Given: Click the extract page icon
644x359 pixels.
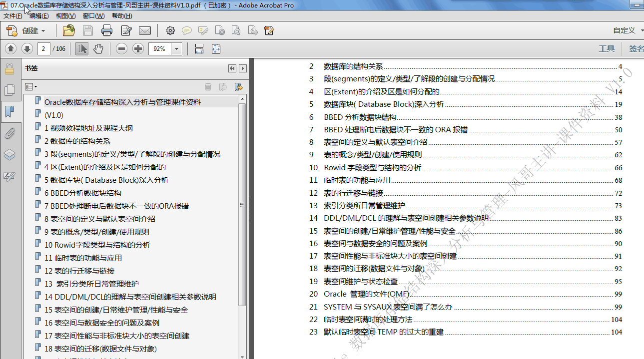Looking at the screenshot, I should (253, 31).
